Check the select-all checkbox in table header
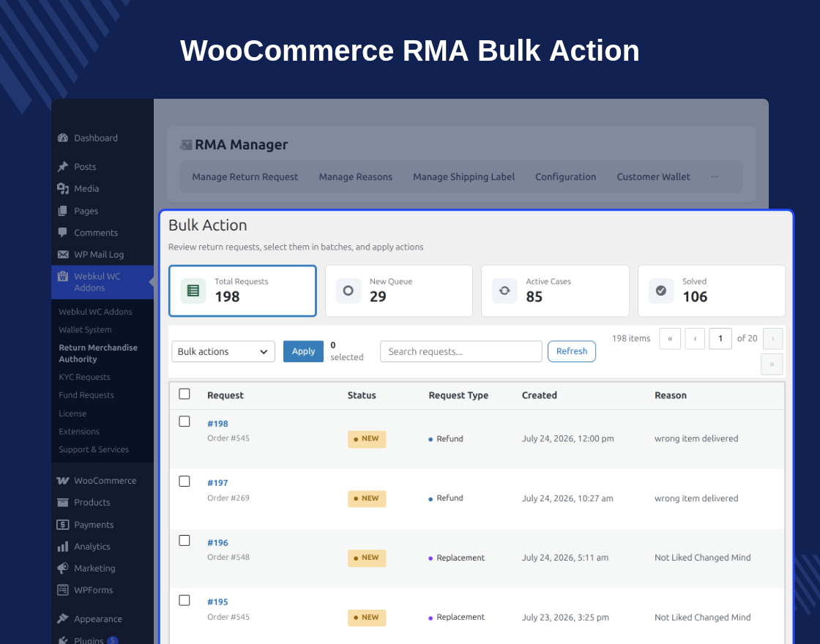This screenshot has height=644, width=820. pyautogui.click(x=184, y=394)
